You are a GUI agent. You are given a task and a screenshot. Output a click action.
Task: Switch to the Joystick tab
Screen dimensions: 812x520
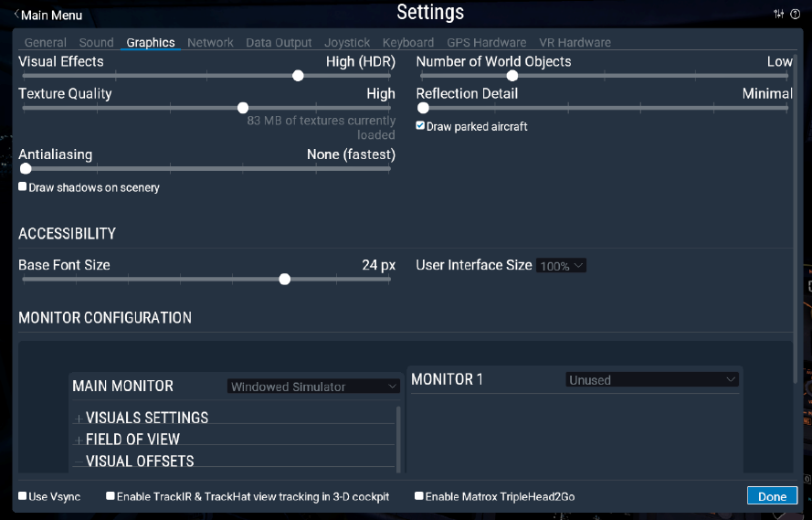pos(347,43)
